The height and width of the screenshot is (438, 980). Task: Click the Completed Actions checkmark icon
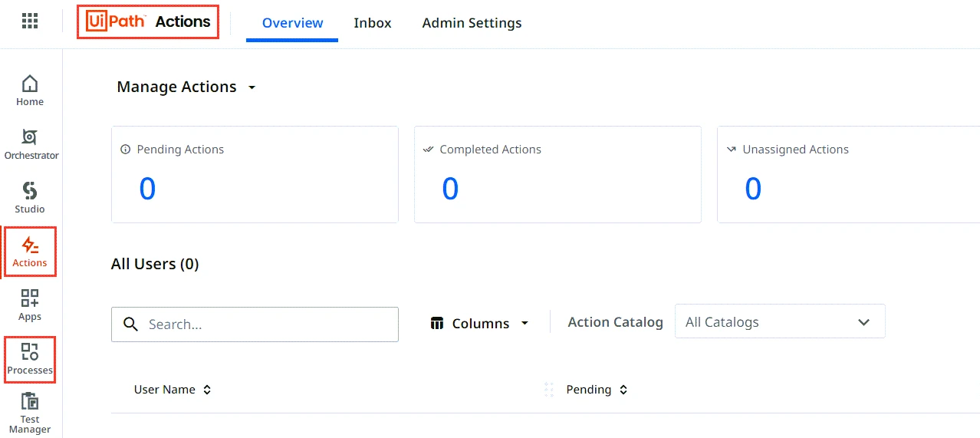(x=429, y=150)
